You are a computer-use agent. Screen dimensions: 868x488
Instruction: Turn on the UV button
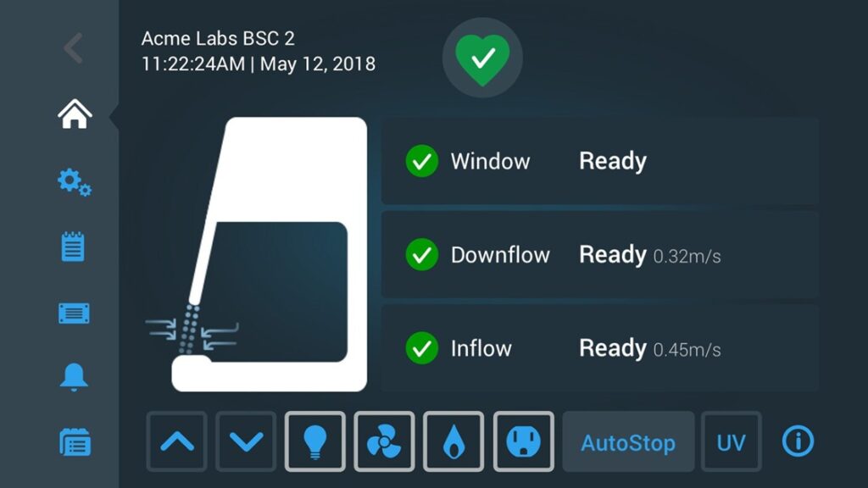point(732,441)
